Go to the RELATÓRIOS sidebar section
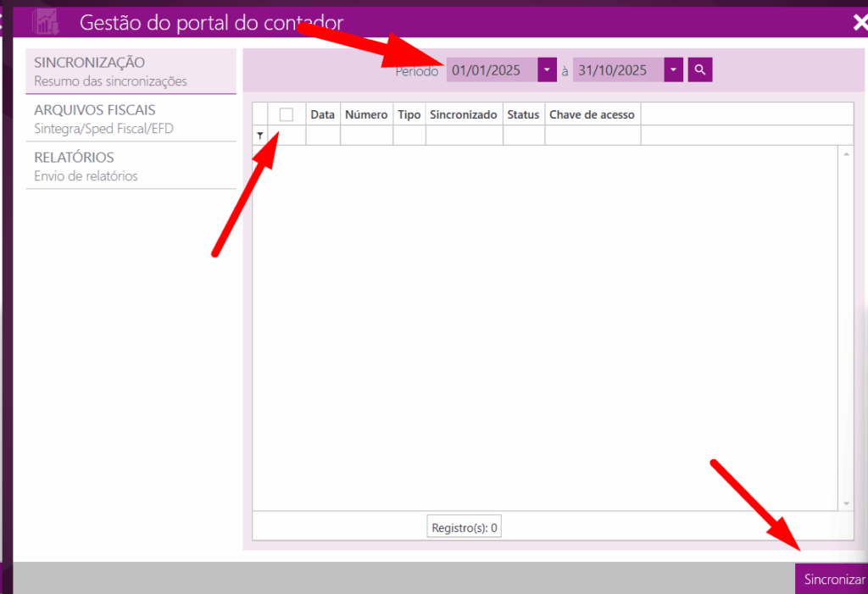Viewport: 868px width, 594px height. [x=131, y=166]
